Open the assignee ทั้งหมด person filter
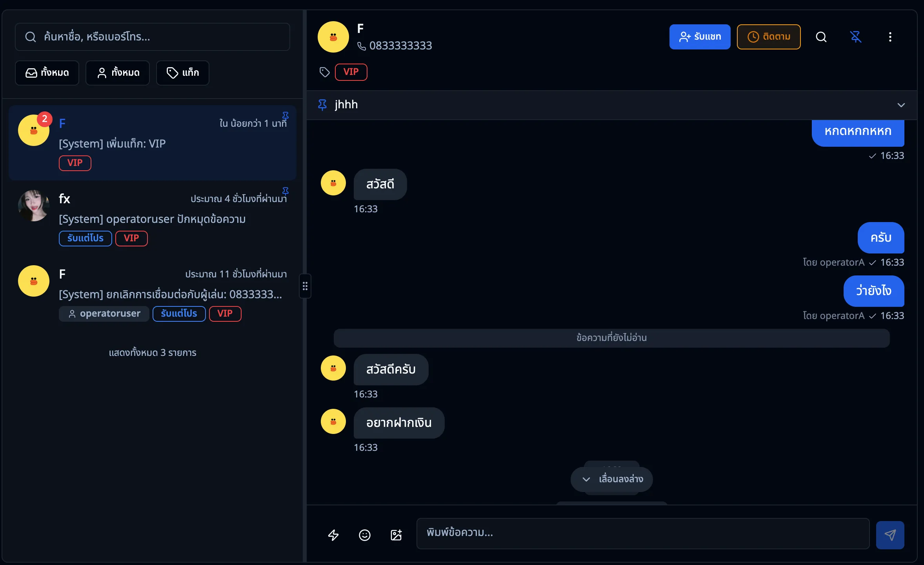924x565 pixels. pos(118,73)
